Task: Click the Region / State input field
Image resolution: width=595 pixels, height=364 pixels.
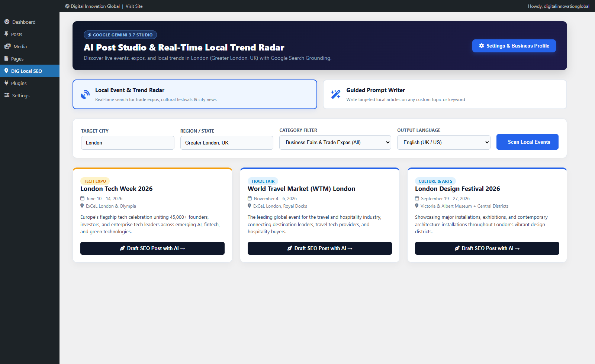Action: click(227, 143)
